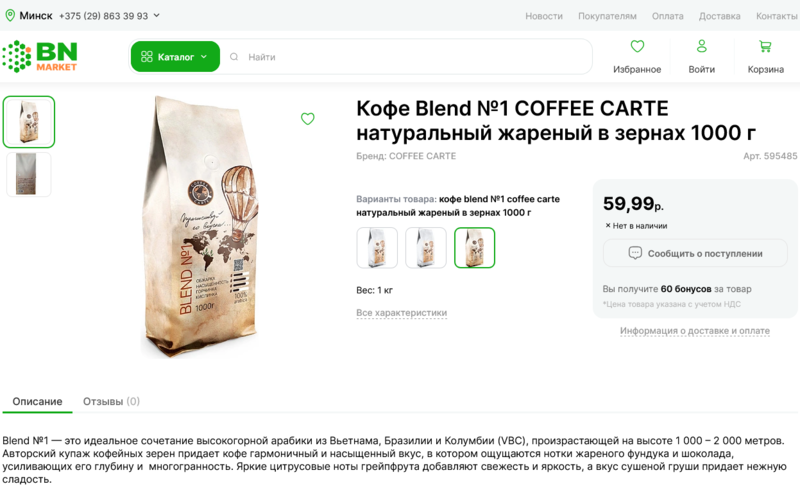800x493 pixels.
Task: Choose the third selected variant swatch
Action: (474, 248)
